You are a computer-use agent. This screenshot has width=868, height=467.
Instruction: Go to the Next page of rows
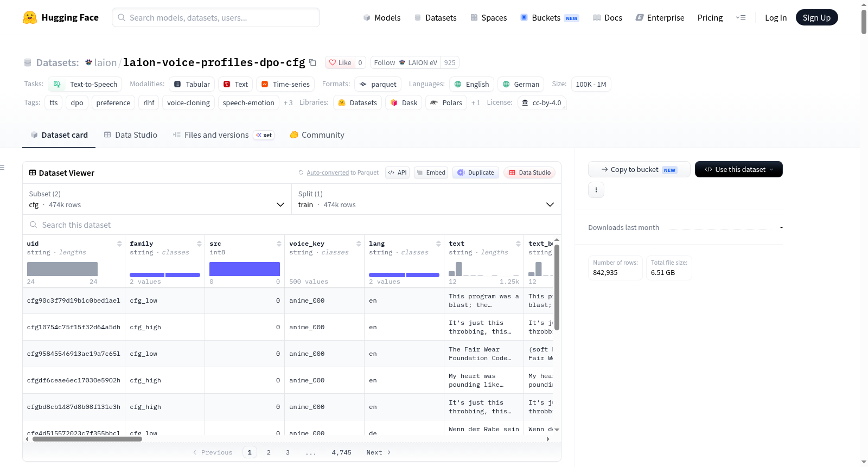point(379,452)
